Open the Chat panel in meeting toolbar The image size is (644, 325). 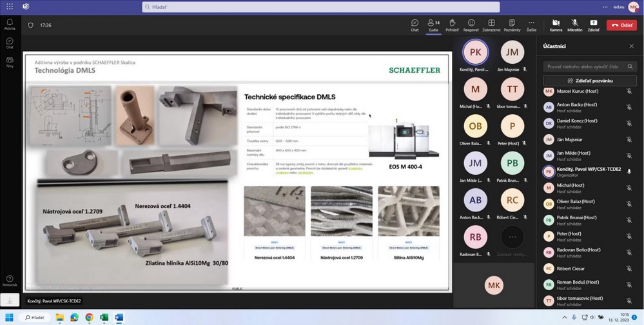415,25
